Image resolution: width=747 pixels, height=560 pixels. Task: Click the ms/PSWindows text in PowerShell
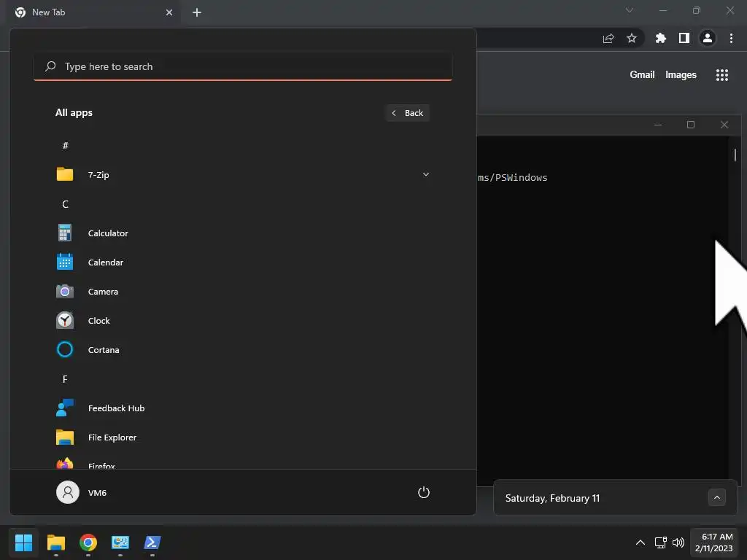(x=513, y=178)
